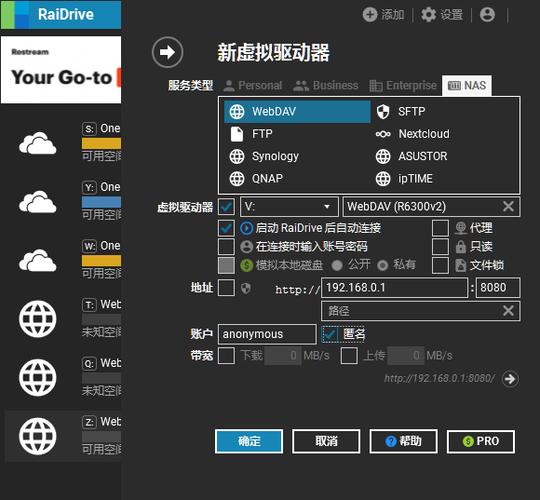Enable enter credentials on connect checkbox

point(226,247)
